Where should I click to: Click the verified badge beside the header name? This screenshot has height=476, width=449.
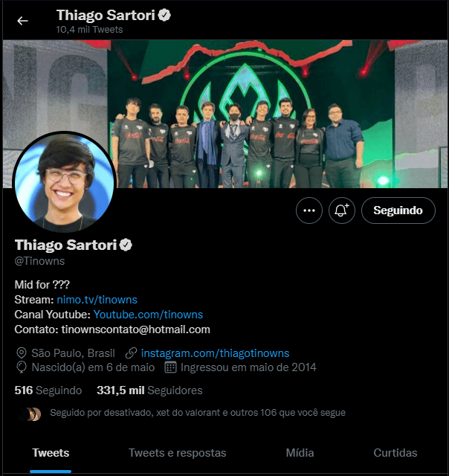164,15
